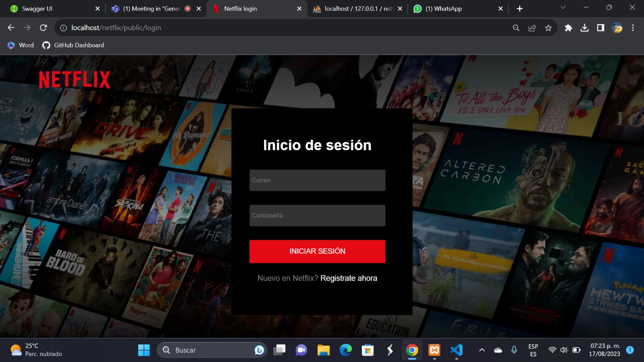
Task: Click the Netflix logo
Action: pos(74,80)
